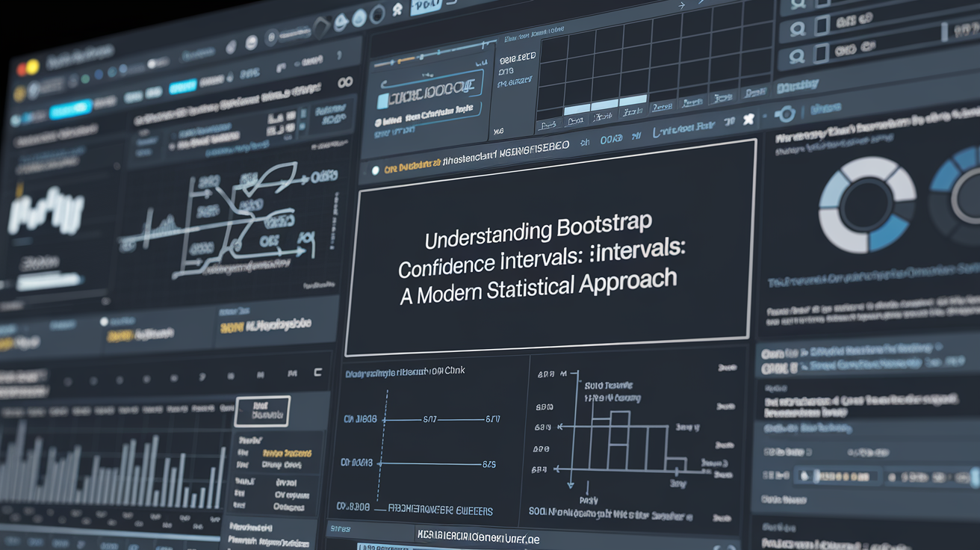The image size is (980, 550).
Task: Open the white outlined box above the bottom-left list
Action: click(x=261, y=410)
